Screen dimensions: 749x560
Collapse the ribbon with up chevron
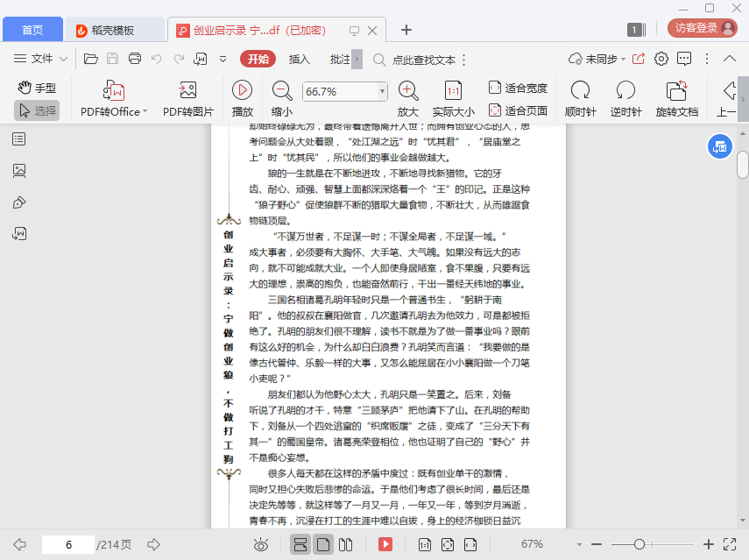pos(730,59)
